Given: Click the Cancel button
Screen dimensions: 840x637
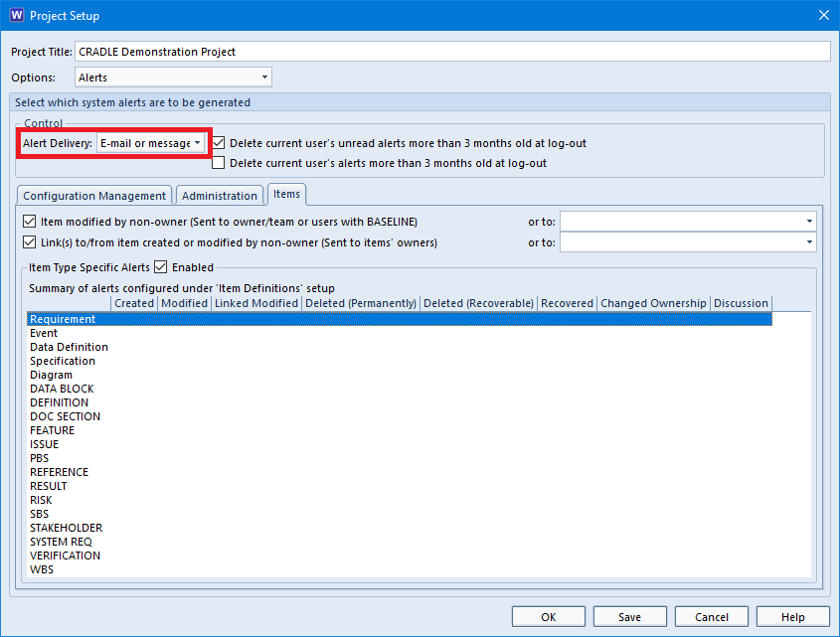Looking at the screenshot, I should pos(712,617).
